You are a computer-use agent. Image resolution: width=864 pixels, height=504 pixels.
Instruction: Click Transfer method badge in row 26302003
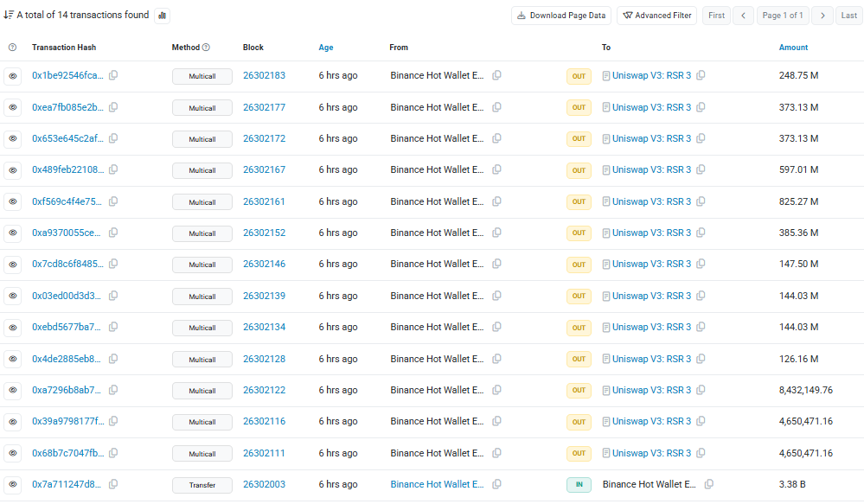point(202,485)
